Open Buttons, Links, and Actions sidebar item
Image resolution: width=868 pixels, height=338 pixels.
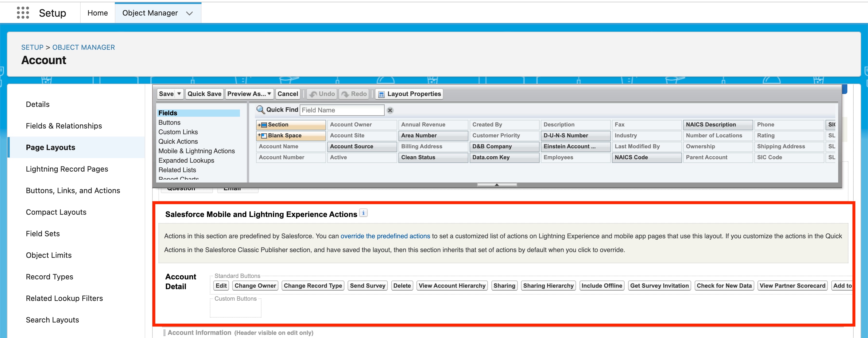point(73,191)
